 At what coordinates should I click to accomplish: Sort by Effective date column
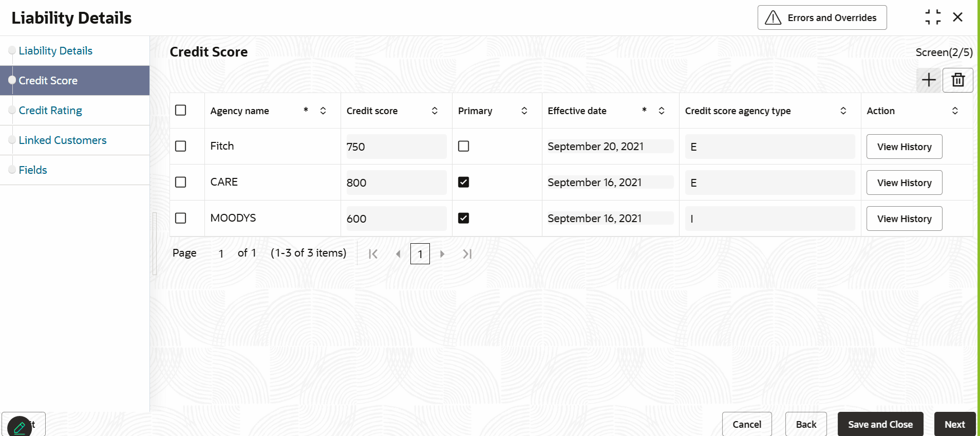[662, 111]
